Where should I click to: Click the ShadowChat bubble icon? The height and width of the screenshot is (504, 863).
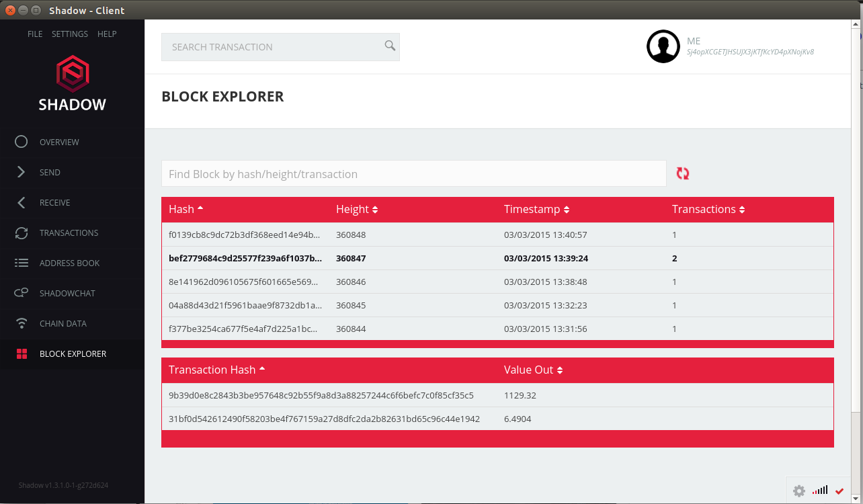tap(22, 293)
